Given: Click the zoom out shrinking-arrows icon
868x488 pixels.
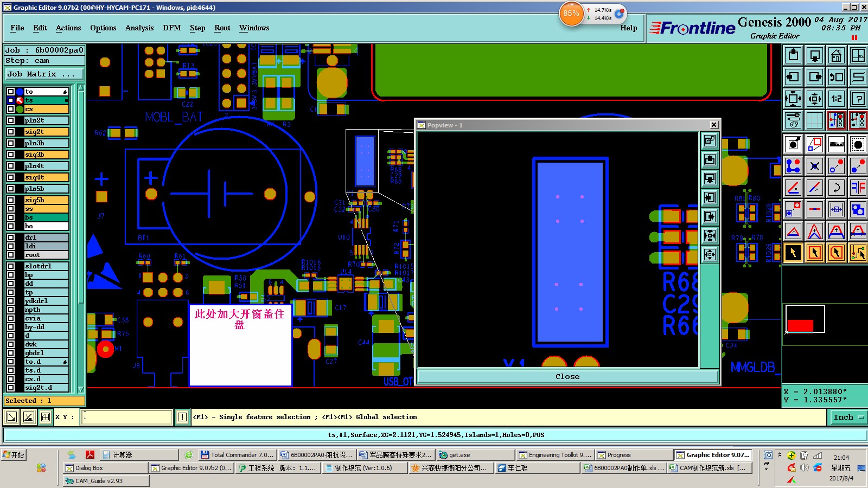Looking at the screenshot, I should point(815,99).
